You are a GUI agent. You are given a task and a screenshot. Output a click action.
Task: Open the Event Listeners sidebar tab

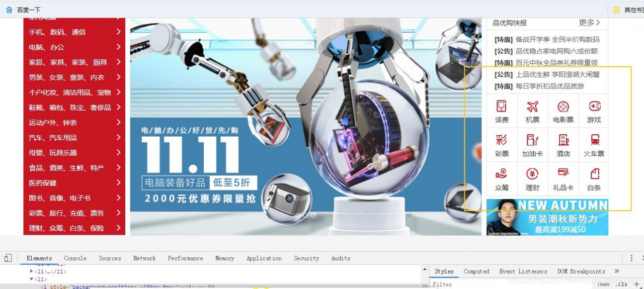tap(523, 271)
